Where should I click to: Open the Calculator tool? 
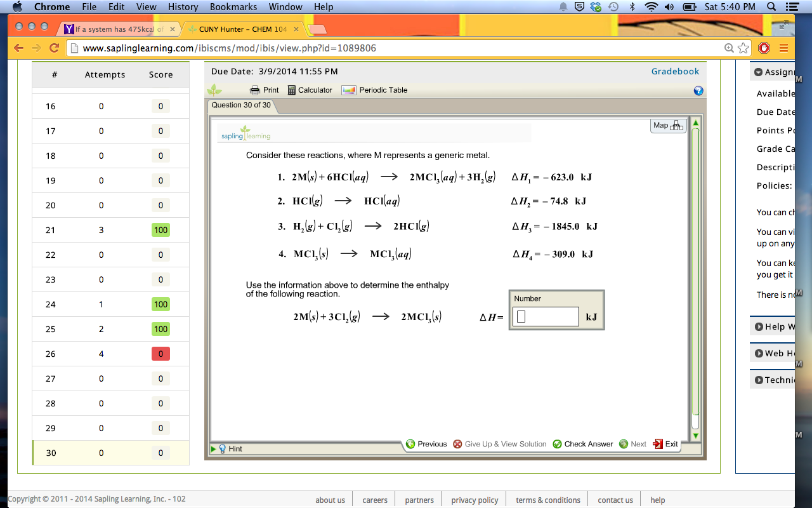tap(310, 90)
